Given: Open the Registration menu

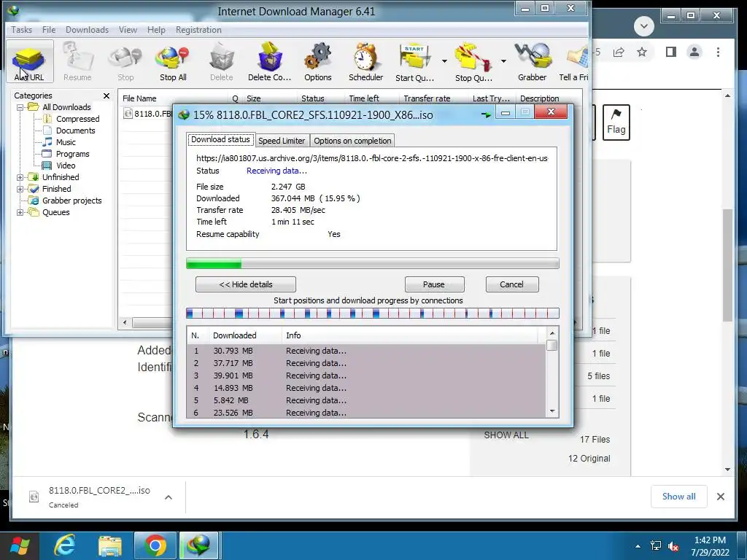Looking at the screenshot, I should pos(198,29).
